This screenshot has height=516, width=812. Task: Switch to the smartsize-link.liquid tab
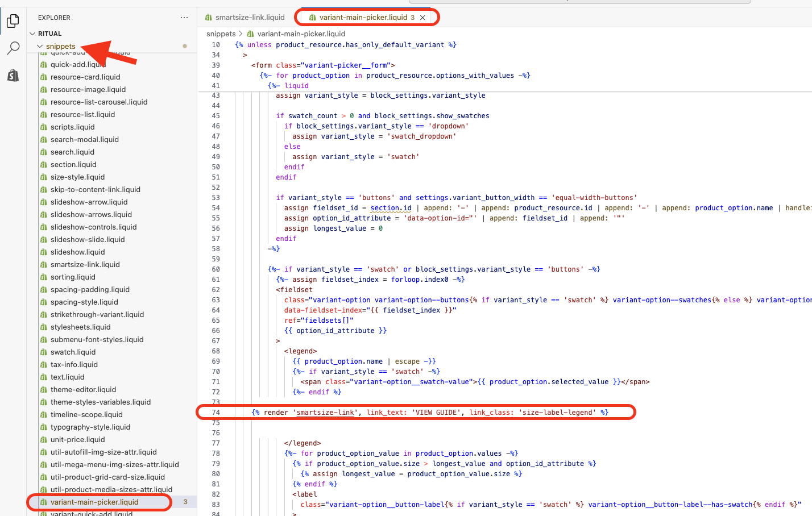(x=250, y=18)
